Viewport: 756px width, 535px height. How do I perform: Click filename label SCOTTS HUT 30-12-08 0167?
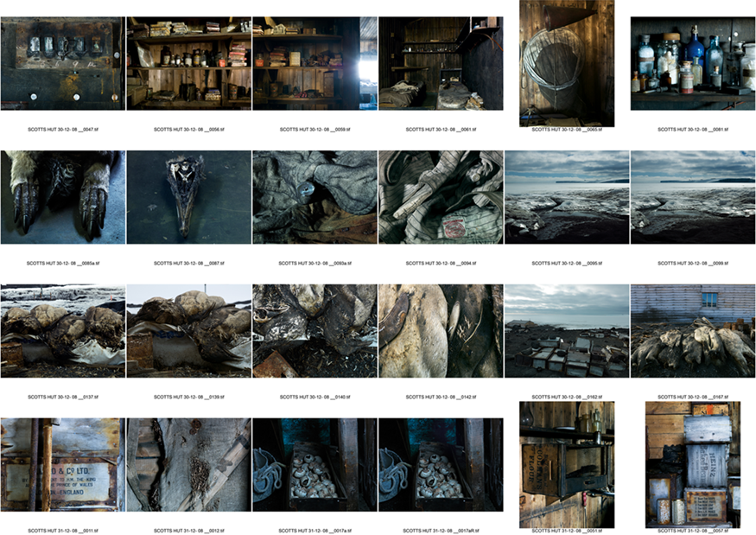pos(693,397)
